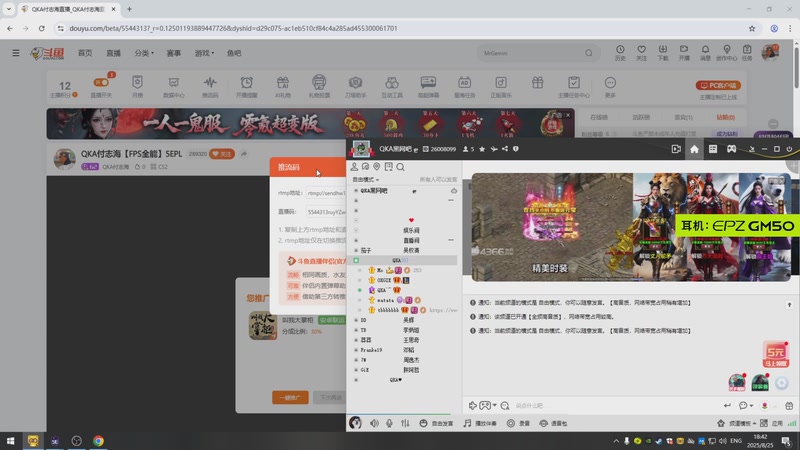Open the 关注 heart icon in header
Screen dimensions: 800x450
pos(641,53)
